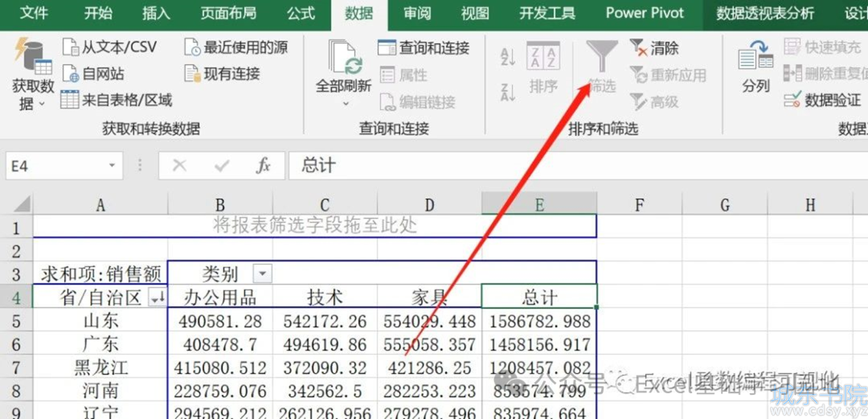Switch to the Power Pivot tab
The height and width of the screenshot is (419, 868).
[x=645, y=14]
